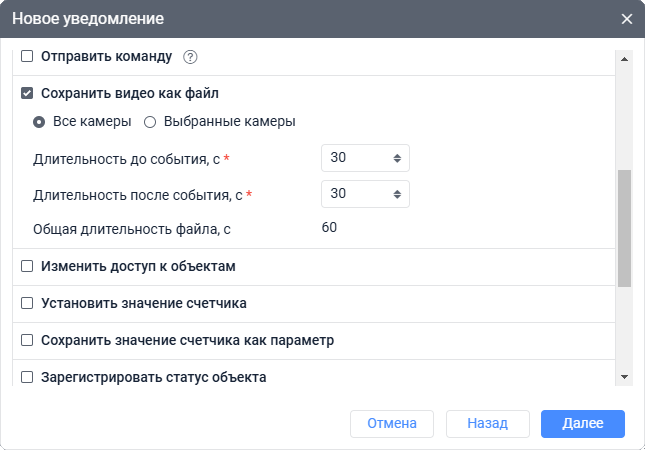Screen dimensions: 645x450
Task: Click the Длительность после события stepper arrows
Action: tap(397, 193)
